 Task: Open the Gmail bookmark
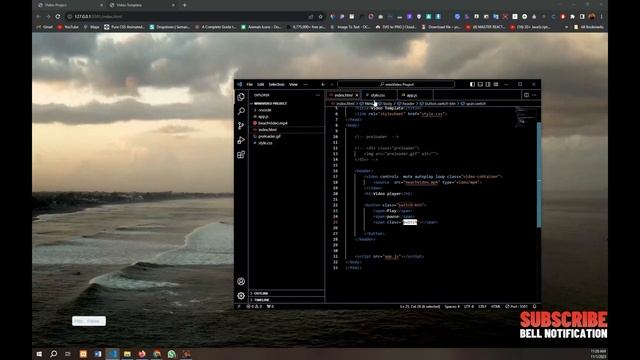point(45,27)
